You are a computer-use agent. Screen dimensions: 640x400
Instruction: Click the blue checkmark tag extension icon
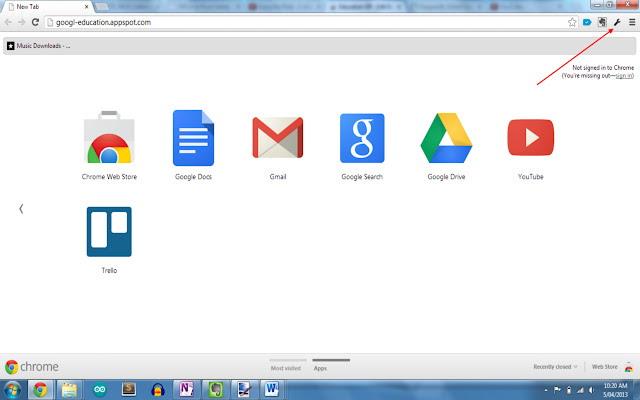click(587, 22)
